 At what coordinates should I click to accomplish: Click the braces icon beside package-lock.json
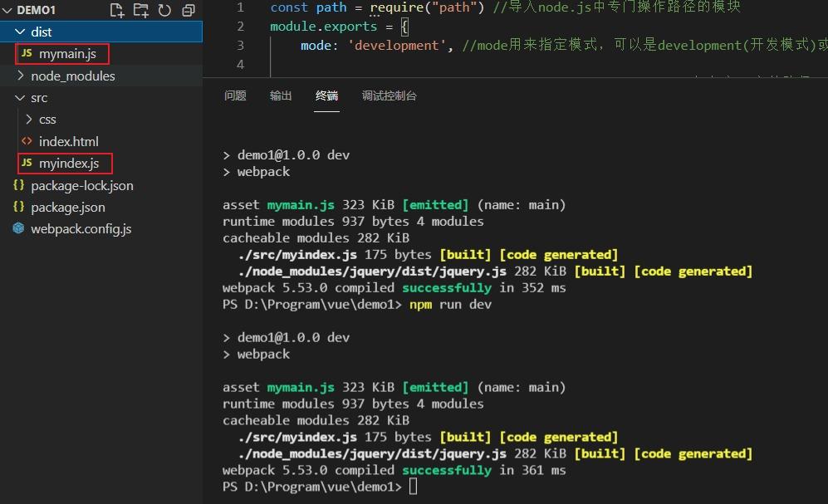point(18,185)
